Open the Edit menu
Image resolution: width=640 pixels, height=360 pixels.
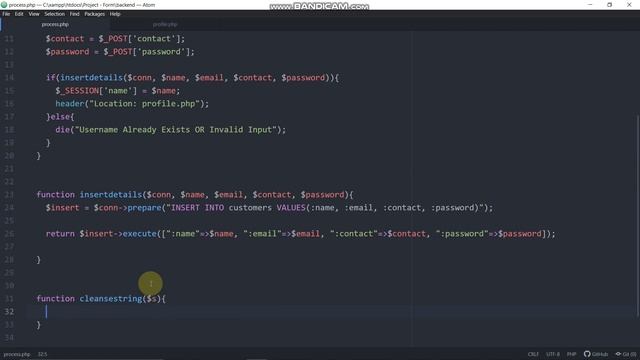click(19, 14)
